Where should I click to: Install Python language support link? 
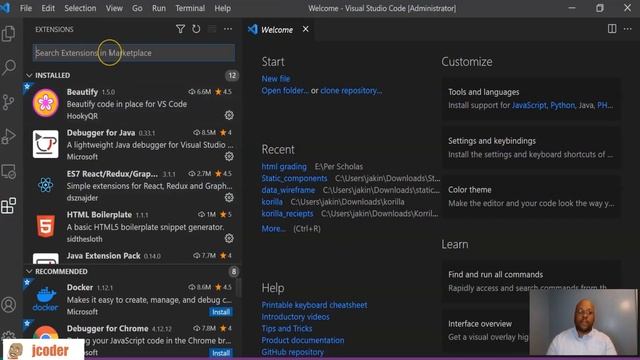[x=562, y=105]
